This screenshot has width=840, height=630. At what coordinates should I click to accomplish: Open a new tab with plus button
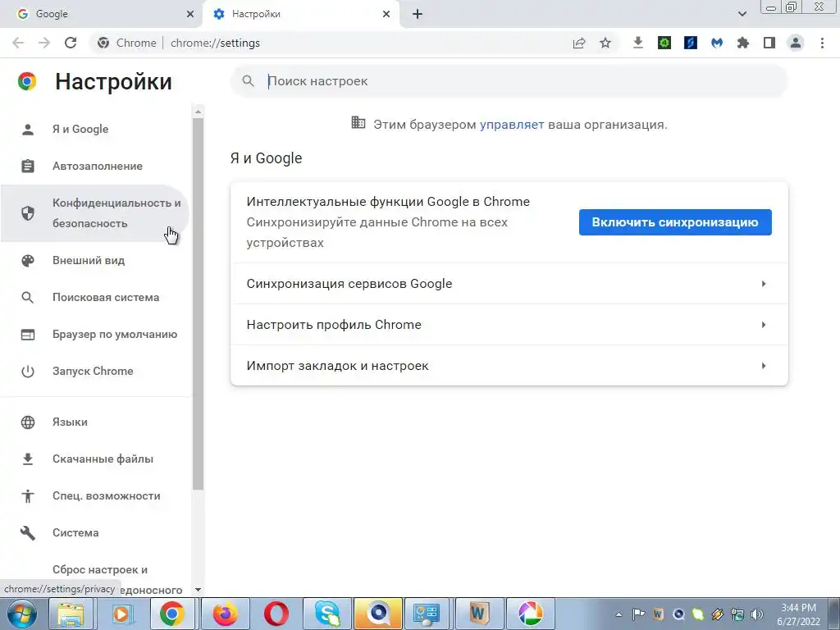click(x=418, y=14)
